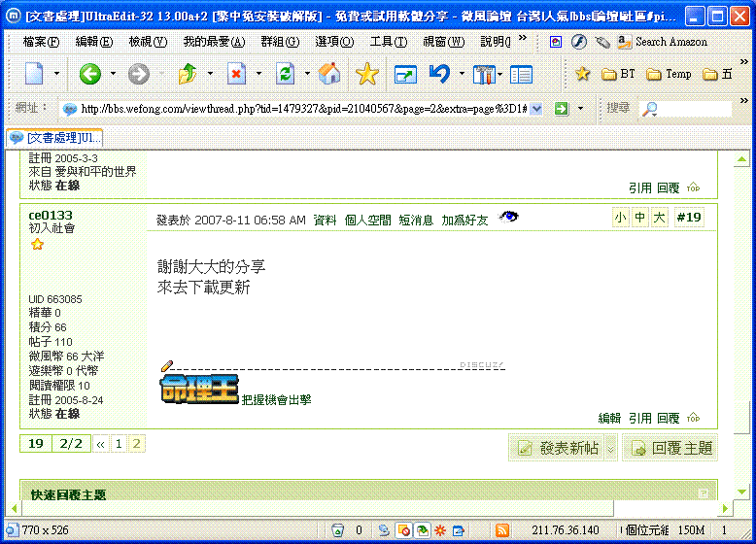Viewport: 756px width, 544px height.
Task: Click 編輯 under ce0133's post
Action: point(609,418)
